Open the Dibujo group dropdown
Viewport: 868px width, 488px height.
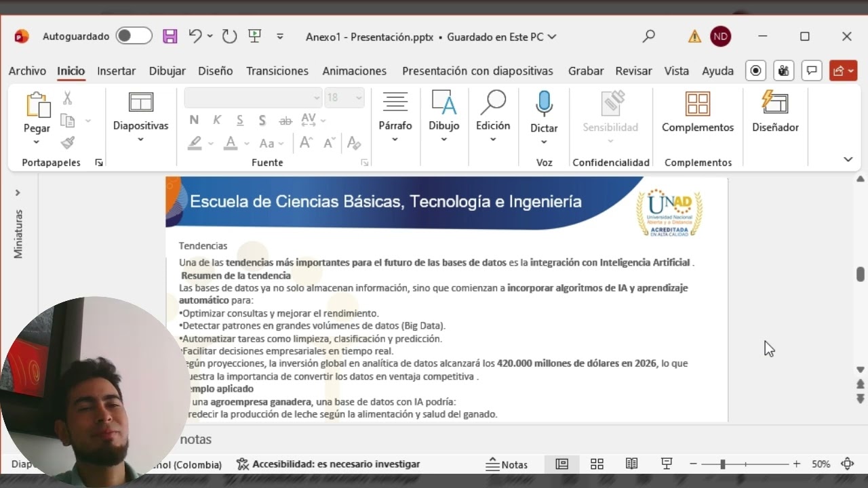pos(443,117)
